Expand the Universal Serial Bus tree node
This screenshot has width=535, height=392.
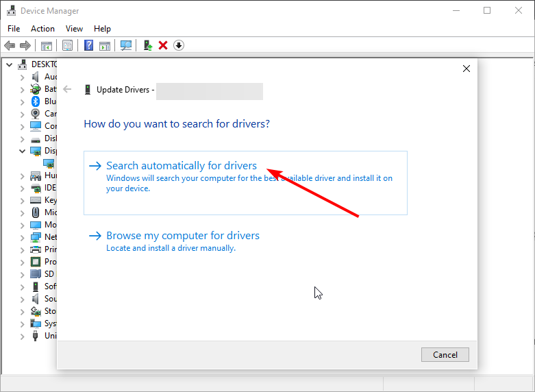[x=22, y=336]
